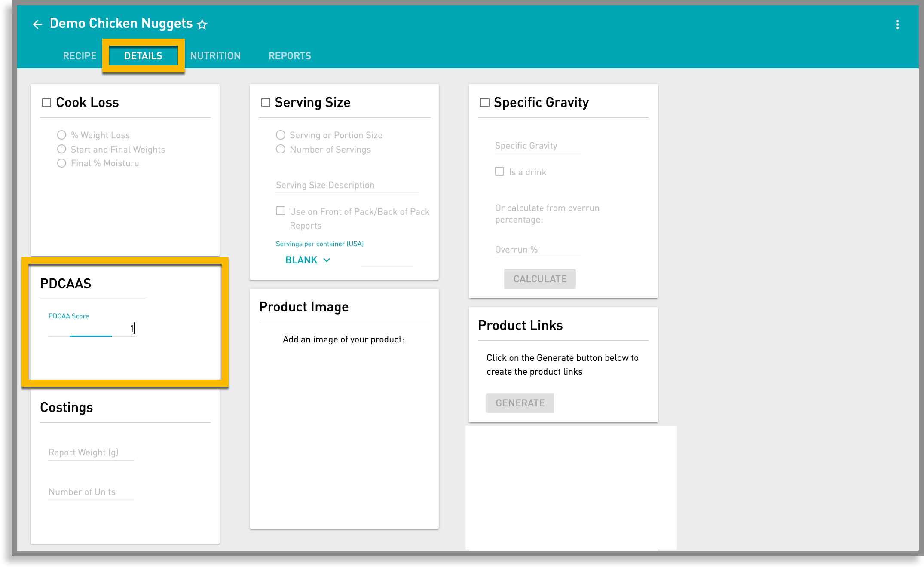Switch to the Recipe tab

tap(80, 56)
